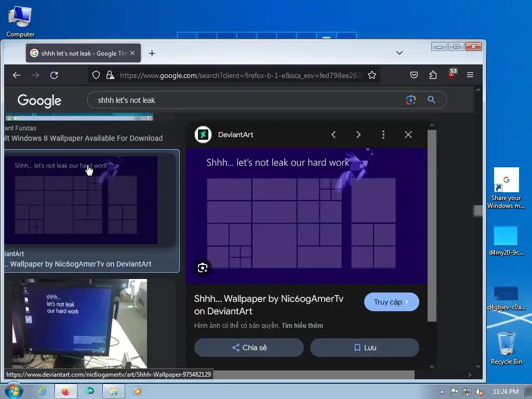The image size is (532, 399).
Task: Click the muted volume tray icon
Action: 480,392
